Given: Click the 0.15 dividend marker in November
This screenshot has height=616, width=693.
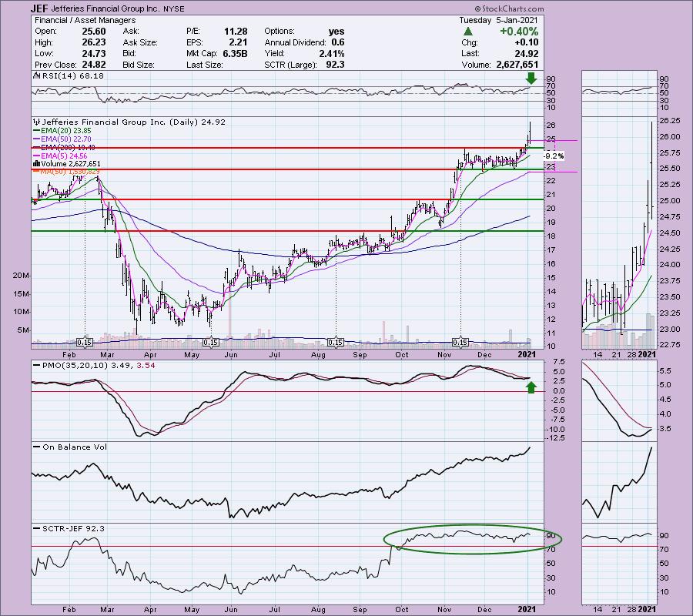Looking at the screenshot, I should (460, 343).
